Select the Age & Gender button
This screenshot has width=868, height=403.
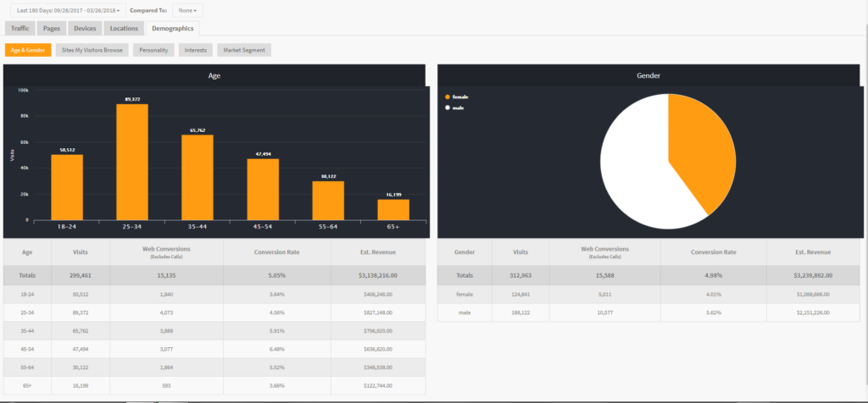coord(28,50)
